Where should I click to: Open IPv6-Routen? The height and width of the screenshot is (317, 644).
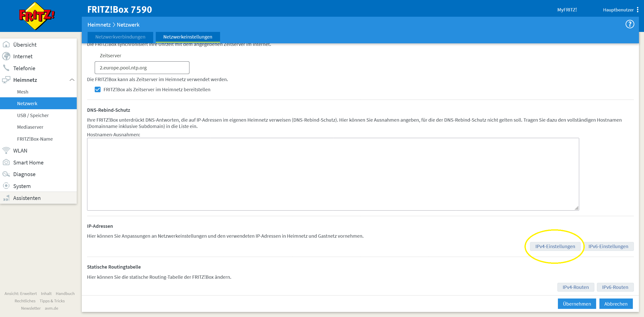point(615,287)
